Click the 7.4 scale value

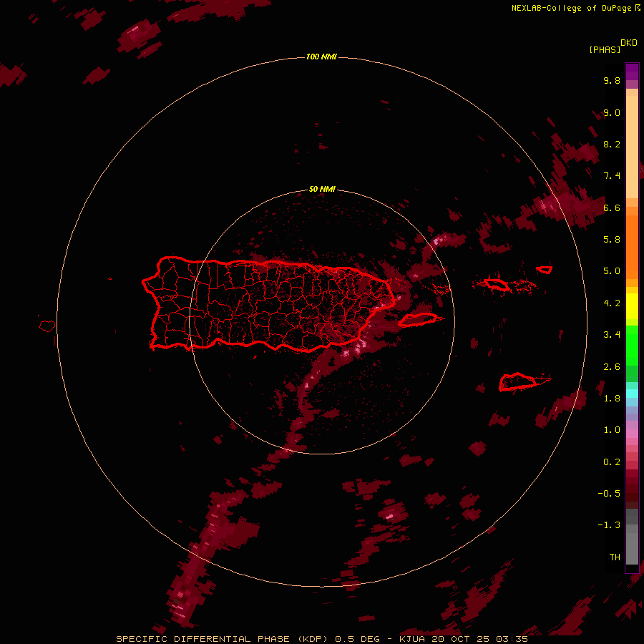tap(612, 176)
